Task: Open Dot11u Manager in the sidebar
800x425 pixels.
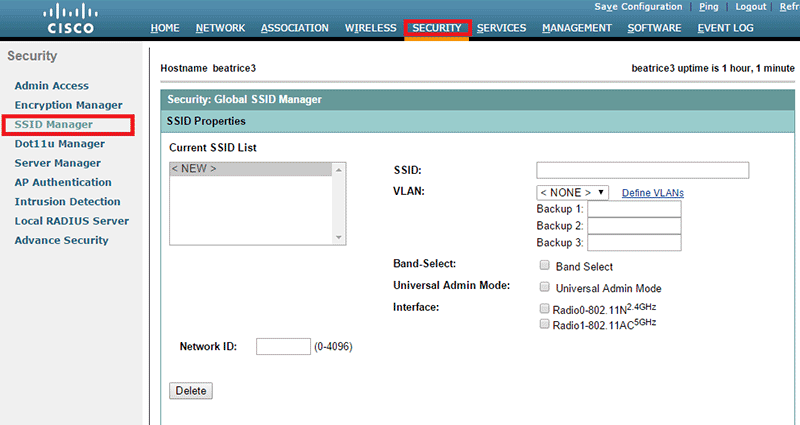Action: (x=60, y=144)
